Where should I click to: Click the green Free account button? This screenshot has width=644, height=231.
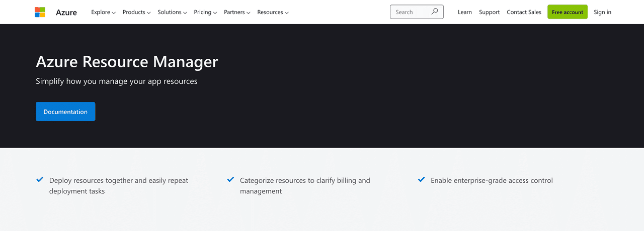[x=568, y=12]
